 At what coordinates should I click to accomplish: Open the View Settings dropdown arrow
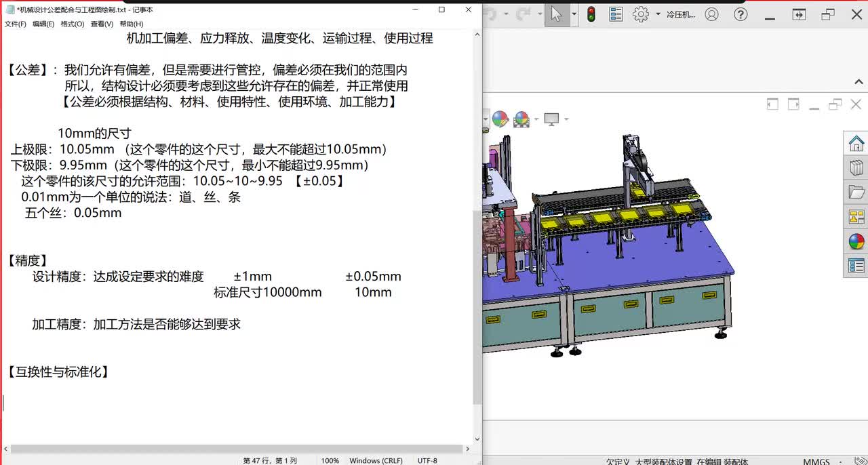(x=566, y=119)
